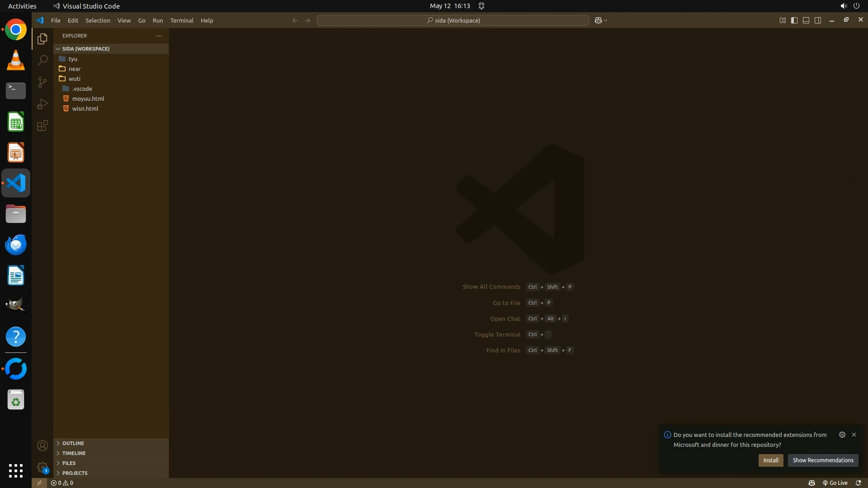Open the Run and Debug view
This screenshot has height=488, width=868.
coord(42,104)
